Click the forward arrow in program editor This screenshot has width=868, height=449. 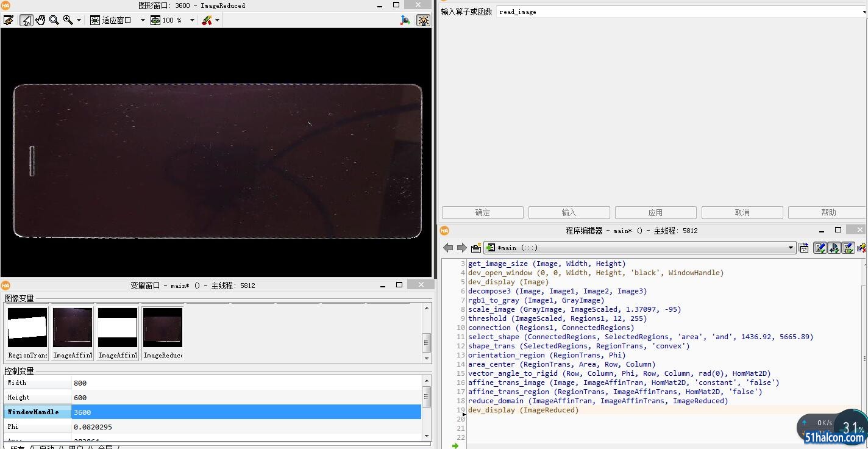pyautogui.click(x=461, y=248)
